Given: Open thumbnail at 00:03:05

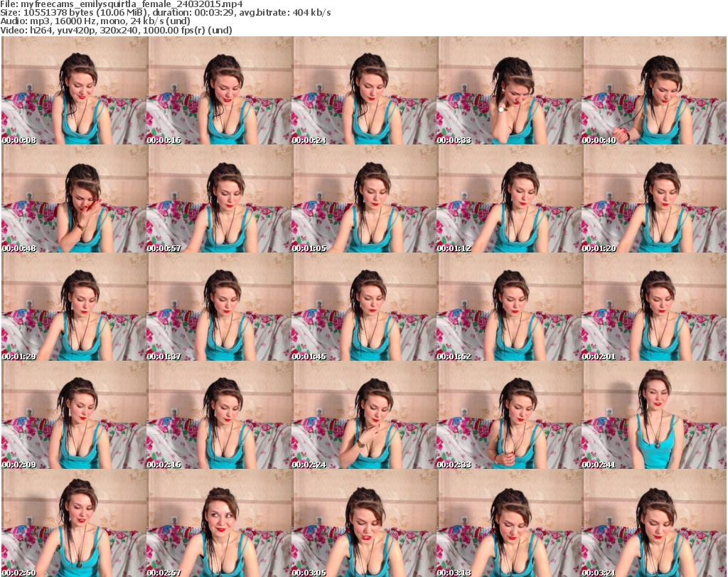Looking at the screenshot, I should [x=364, y=523].
